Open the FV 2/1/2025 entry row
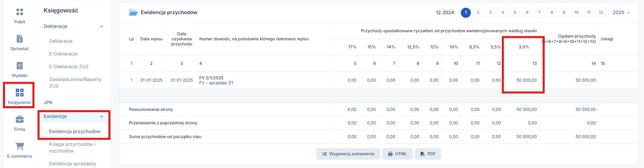Viewport: 644px width, 168px height. coord(379,80)
